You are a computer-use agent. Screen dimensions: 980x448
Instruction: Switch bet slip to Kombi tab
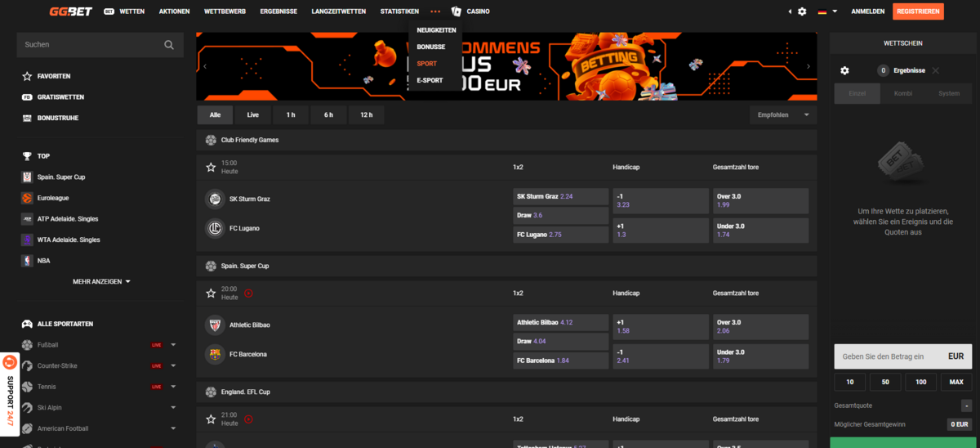[x=903, y=93]
